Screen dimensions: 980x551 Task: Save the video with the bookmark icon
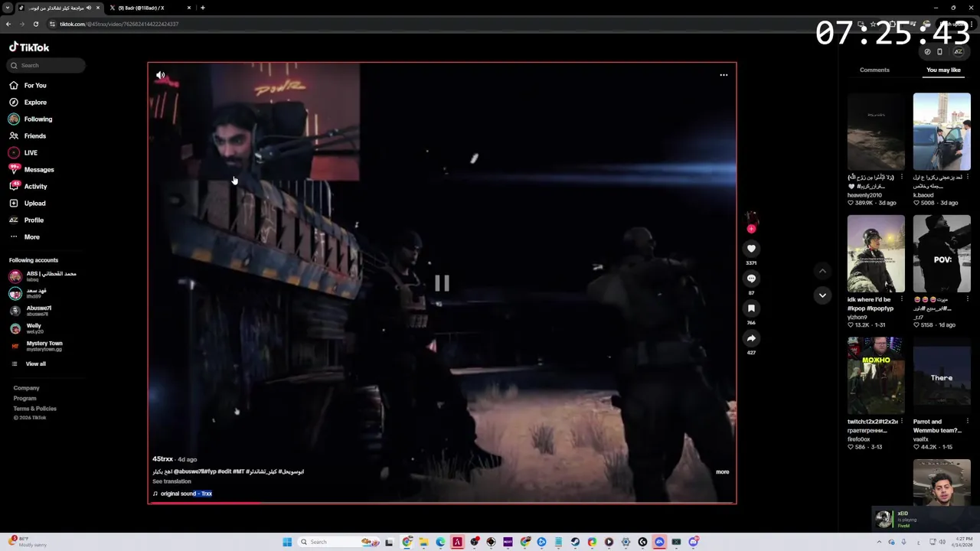pos(751,308)
